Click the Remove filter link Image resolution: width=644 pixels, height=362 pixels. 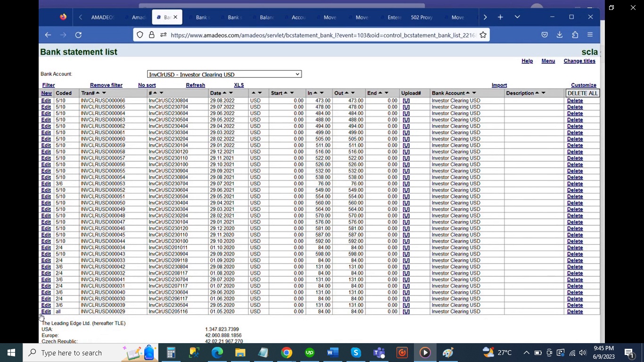pyautogui.click(x=106, y=85)
